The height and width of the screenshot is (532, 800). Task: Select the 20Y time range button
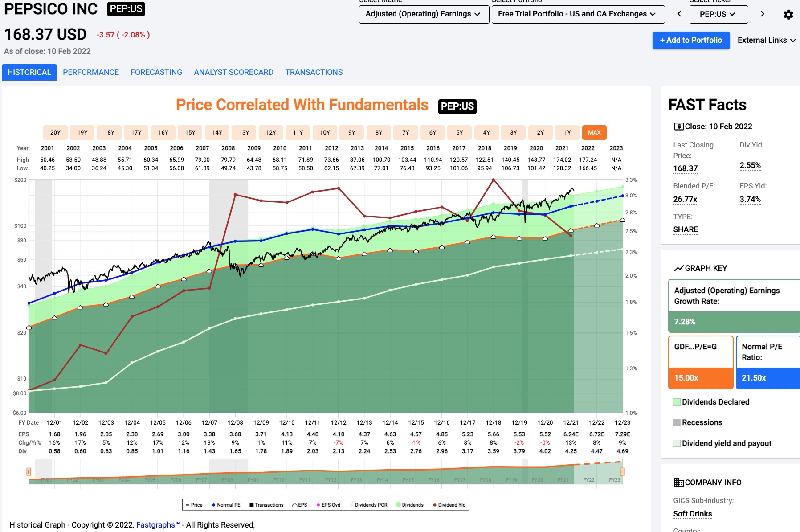[x=55, y=132]
